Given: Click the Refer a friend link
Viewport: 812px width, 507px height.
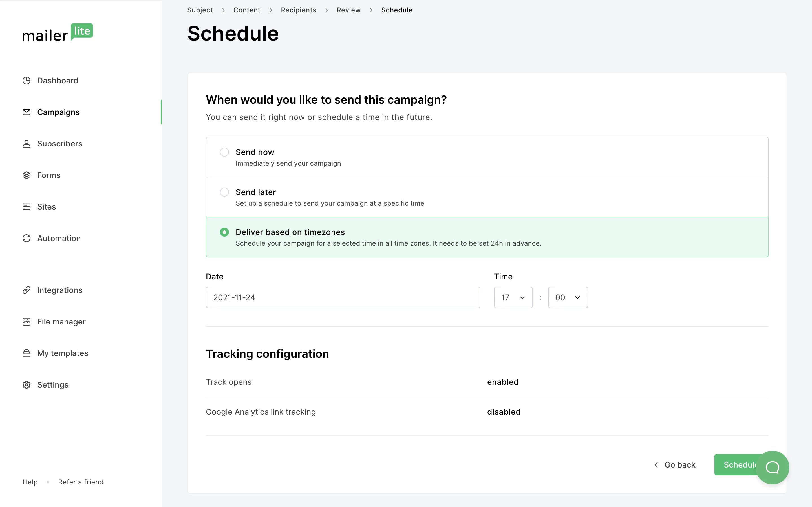Looking at the screenshot, I should pyautogui.click(x=81, y=482).
